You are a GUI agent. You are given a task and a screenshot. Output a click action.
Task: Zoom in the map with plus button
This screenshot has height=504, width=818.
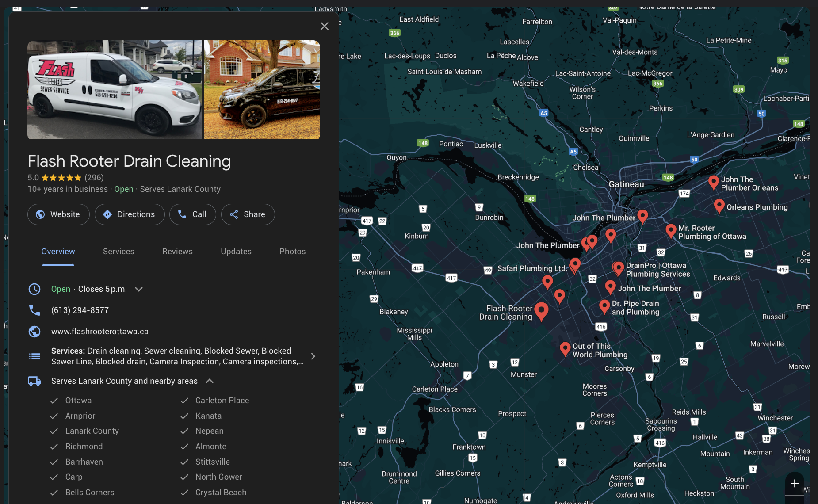[x=795, y=483]
